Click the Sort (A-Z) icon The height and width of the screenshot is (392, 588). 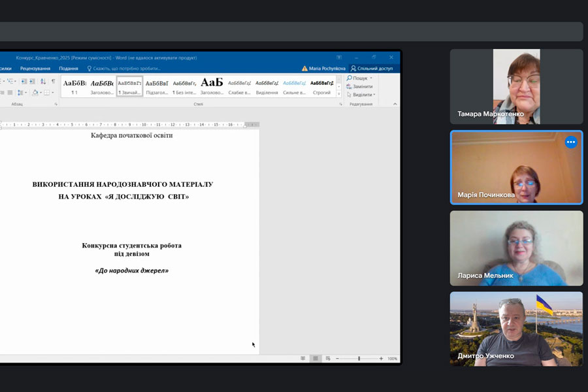tap(43, 82)
